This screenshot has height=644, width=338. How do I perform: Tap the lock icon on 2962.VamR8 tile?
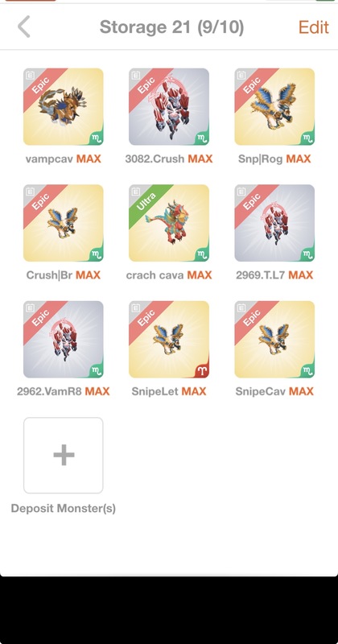[x=30, y=308]
